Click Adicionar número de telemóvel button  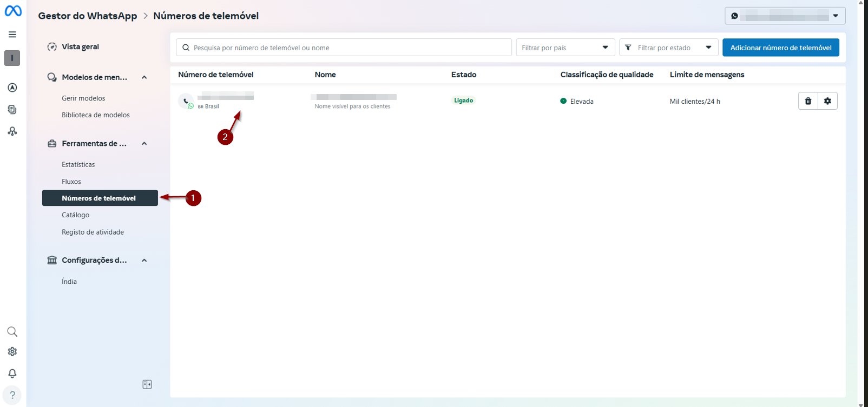click(780, 48)
